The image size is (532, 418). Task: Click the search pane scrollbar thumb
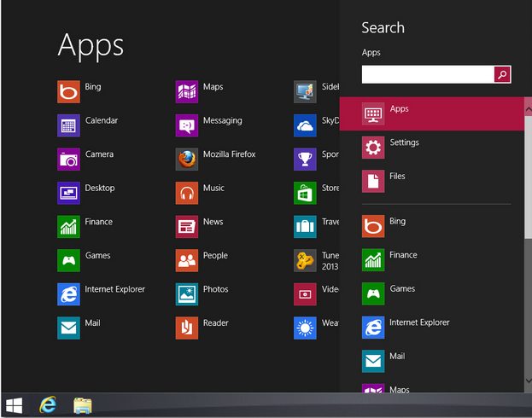529,177
